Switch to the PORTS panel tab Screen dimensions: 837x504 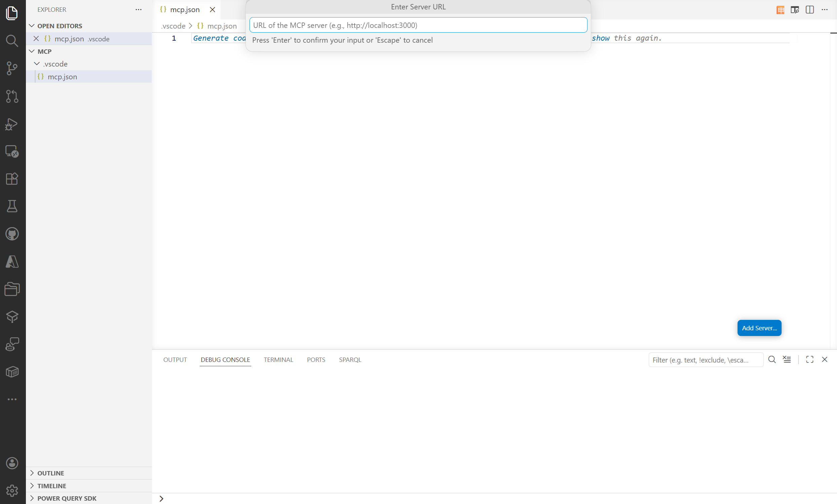tap(316, 360)
